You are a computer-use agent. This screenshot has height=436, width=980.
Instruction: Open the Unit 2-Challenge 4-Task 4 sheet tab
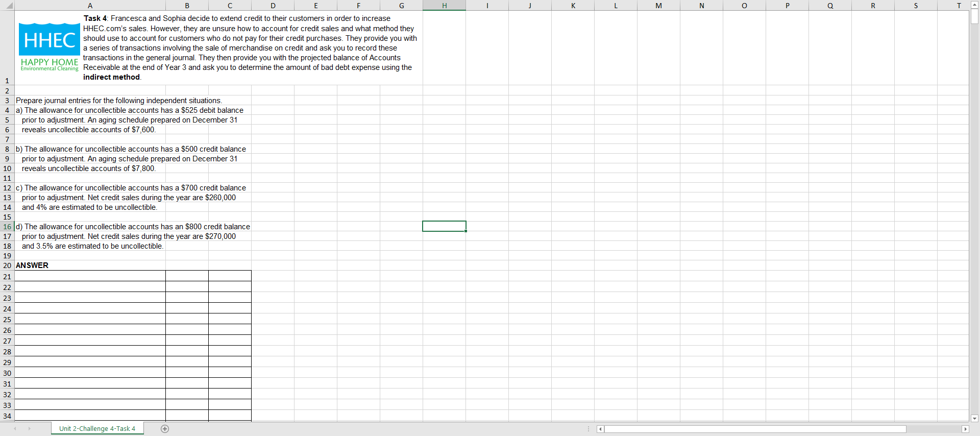pyautogui.click(x=97, y=429)
